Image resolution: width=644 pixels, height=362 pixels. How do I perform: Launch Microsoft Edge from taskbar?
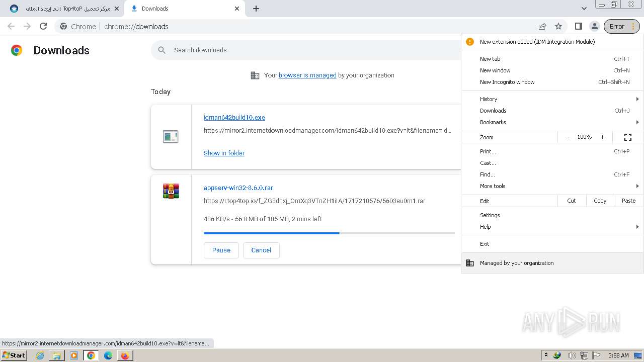[108, 355]
